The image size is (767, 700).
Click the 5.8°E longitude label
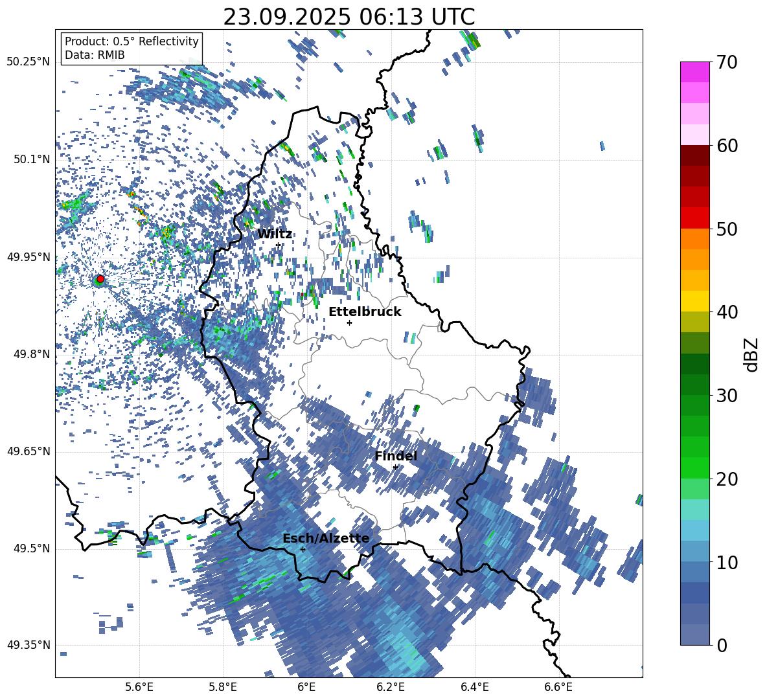223,688
